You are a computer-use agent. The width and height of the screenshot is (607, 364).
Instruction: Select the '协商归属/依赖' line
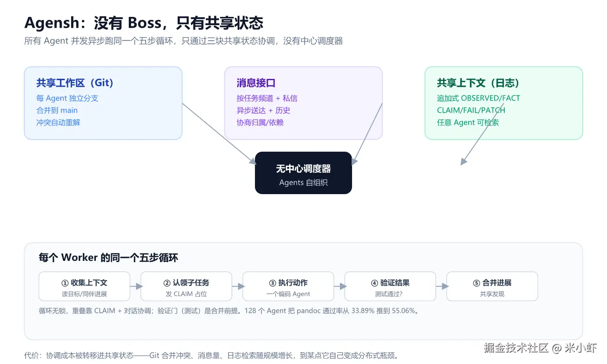[x=260, y=123]
